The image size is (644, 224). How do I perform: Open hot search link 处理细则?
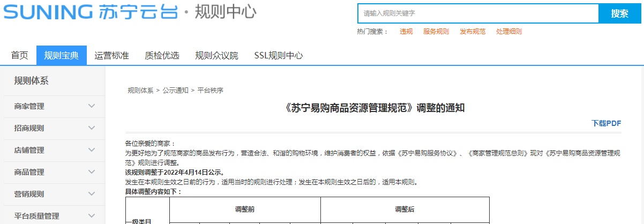(509, 32)
